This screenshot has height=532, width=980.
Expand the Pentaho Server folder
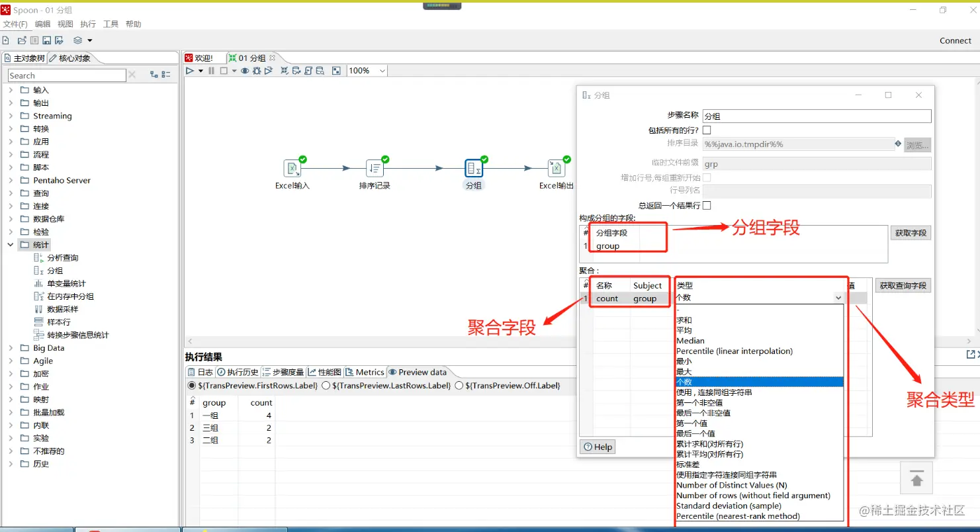[x=11, y=180]
